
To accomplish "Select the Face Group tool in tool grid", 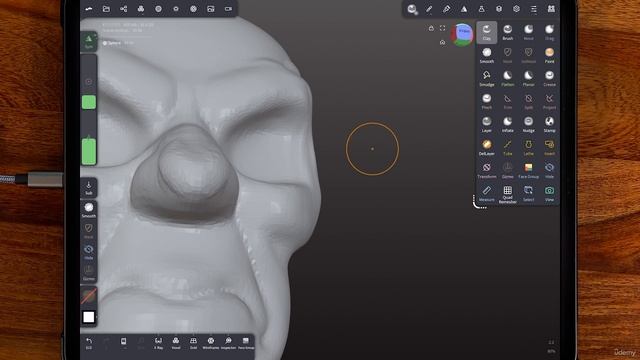I will click(529, 171).
